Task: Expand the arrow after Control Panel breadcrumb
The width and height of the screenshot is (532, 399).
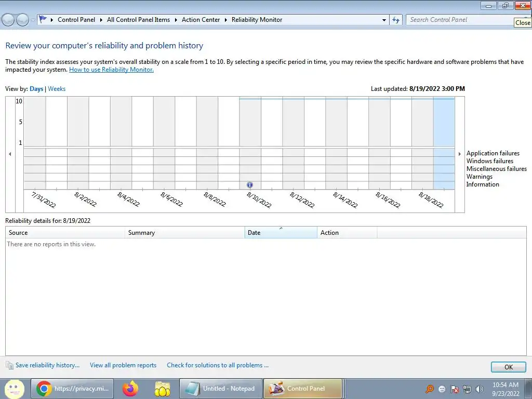Action: coord(101,20)
